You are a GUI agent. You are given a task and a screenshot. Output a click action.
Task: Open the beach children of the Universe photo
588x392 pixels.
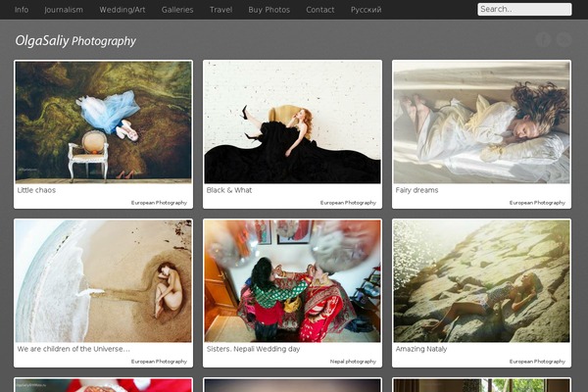click(x=104, y=281)
